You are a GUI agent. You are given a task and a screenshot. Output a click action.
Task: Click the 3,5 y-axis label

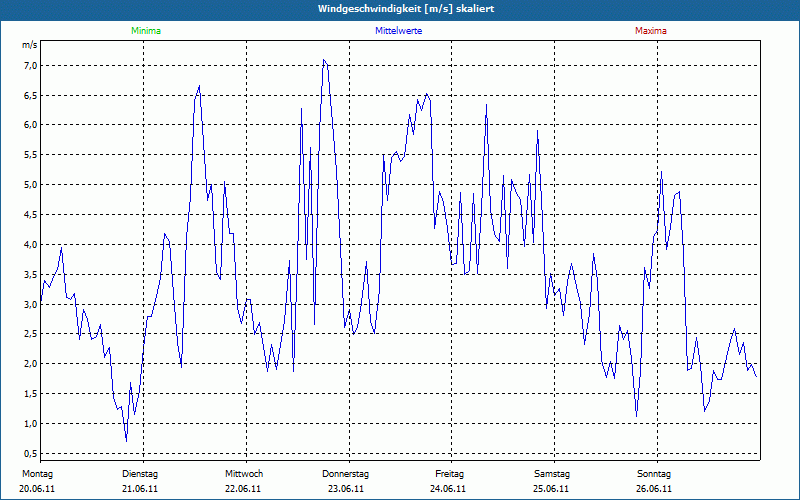point(30,274)
